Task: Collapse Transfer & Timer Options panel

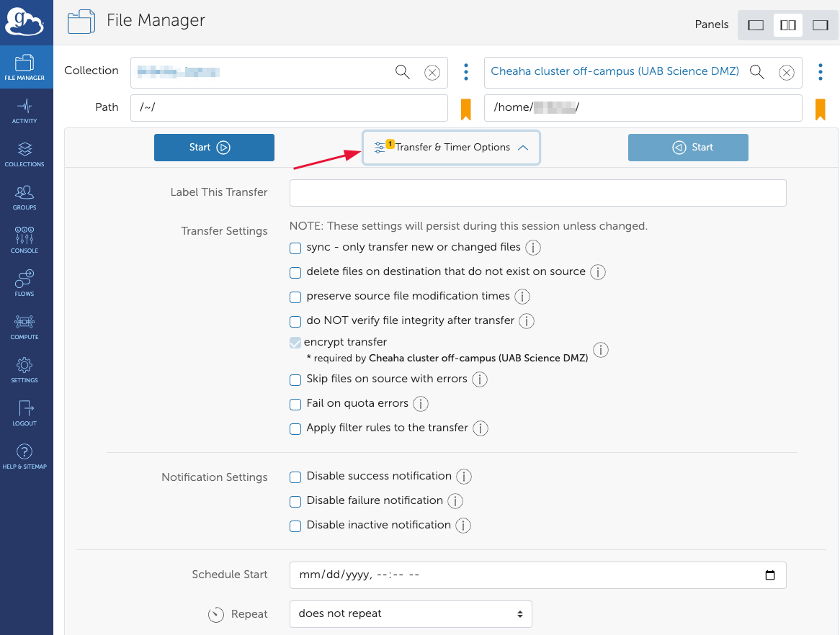Action: tap(451, 148)
